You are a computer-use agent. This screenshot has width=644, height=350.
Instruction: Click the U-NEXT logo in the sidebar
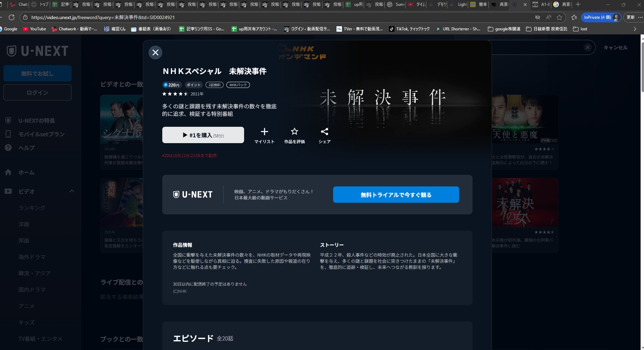pyautogui.click(x=38, y=51)
